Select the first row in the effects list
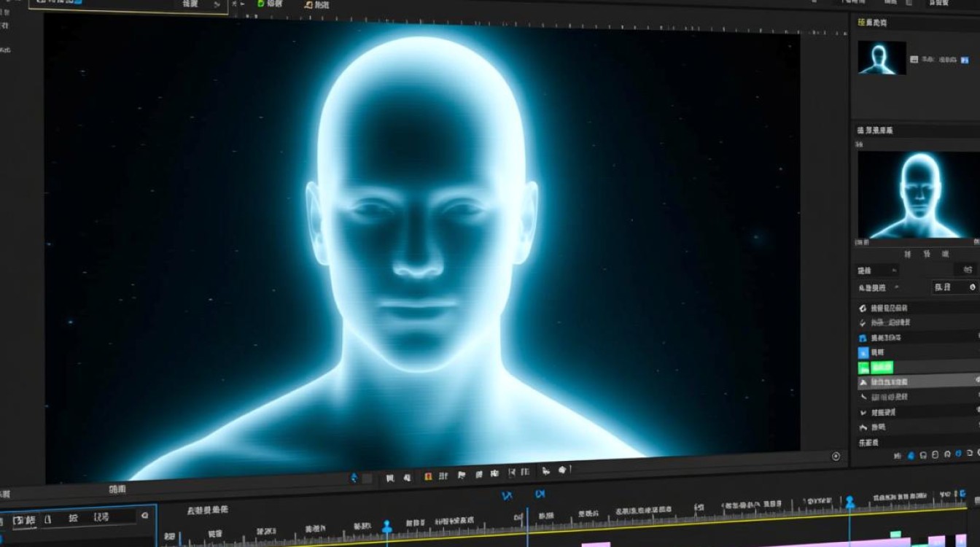980x547 pixels. point(918,309)
